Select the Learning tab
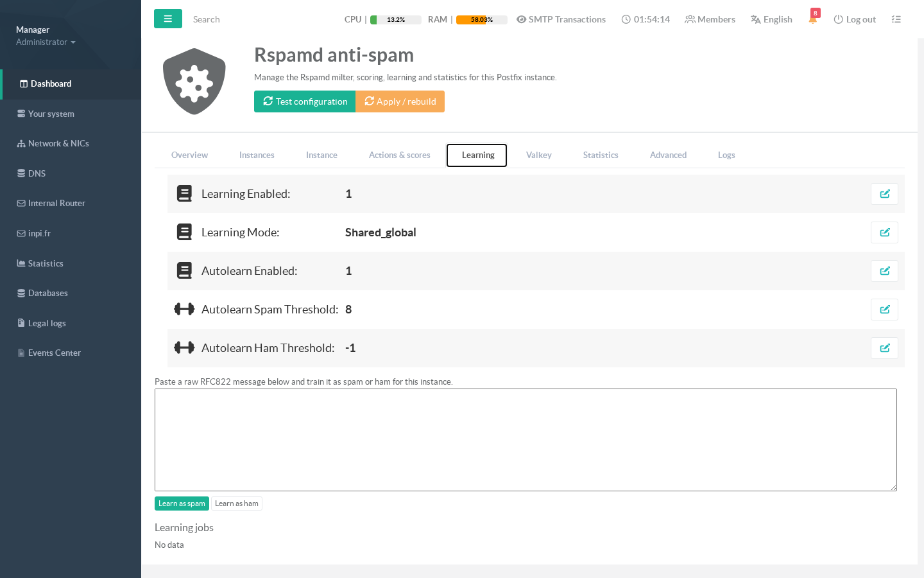The height and width of the screenshot is (578, 924). point(477,155)
